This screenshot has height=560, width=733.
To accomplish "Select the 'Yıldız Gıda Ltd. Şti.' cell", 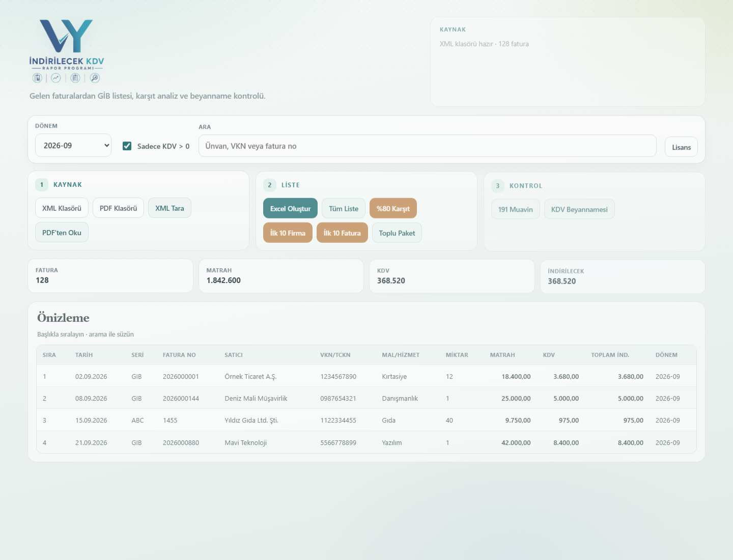I will (x=251, y=421).
